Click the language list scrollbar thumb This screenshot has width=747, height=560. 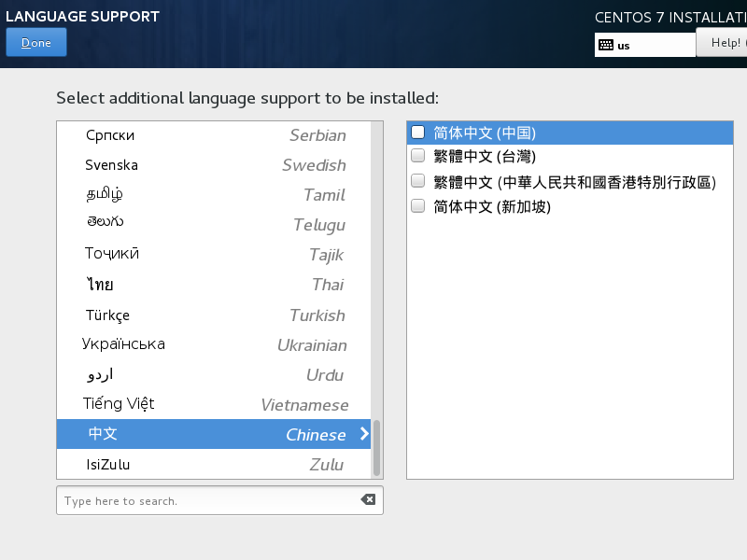tap(377, 448)
